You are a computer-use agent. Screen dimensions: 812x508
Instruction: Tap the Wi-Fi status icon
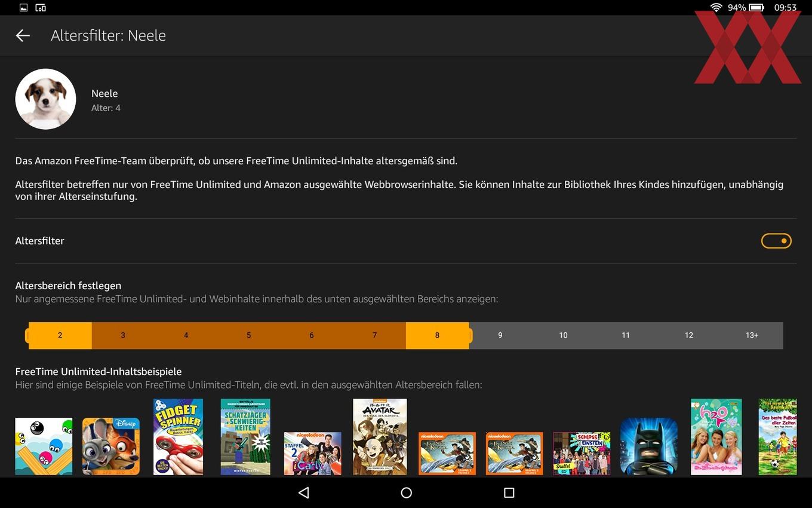click(x=716, y=8)
